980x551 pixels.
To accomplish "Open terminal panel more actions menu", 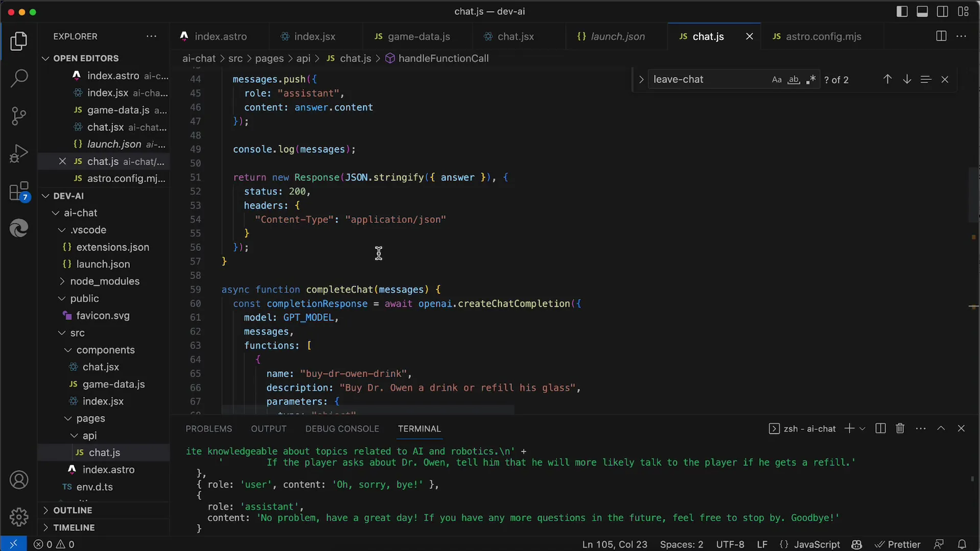I will [x=921, y=428].
